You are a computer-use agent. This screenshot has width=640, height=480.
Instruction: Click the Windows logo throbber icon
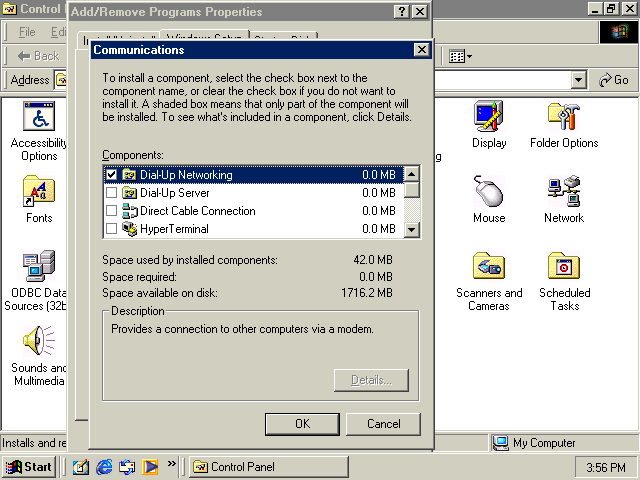[x=619, y=32]
